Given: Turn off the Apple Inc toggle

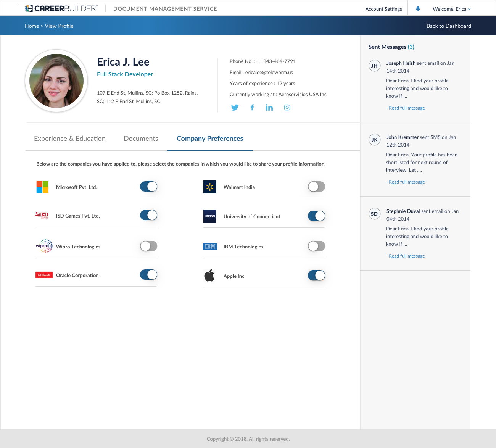Looking at the screenshot, I should point(316,276).
